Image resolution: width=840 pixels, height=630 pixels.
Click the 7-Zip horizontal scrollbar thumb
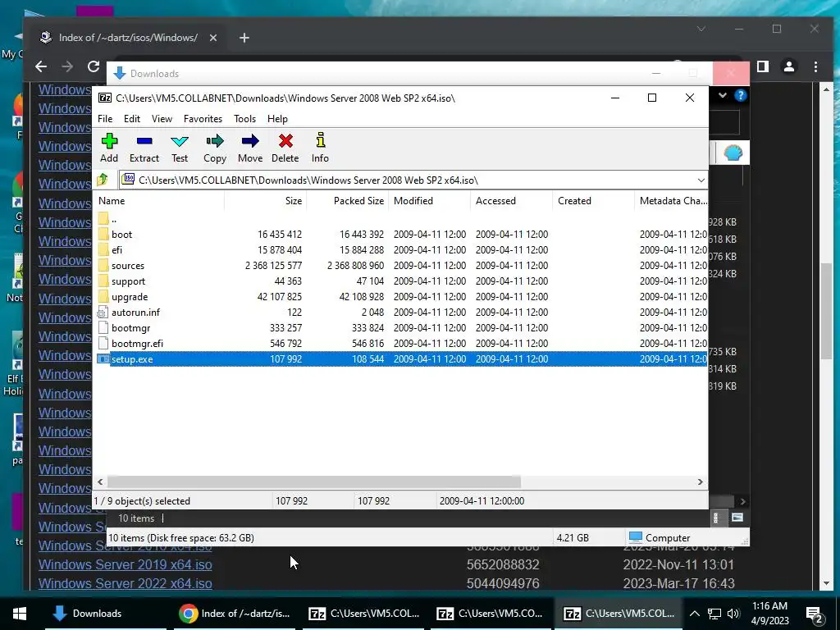click(313, 482)
